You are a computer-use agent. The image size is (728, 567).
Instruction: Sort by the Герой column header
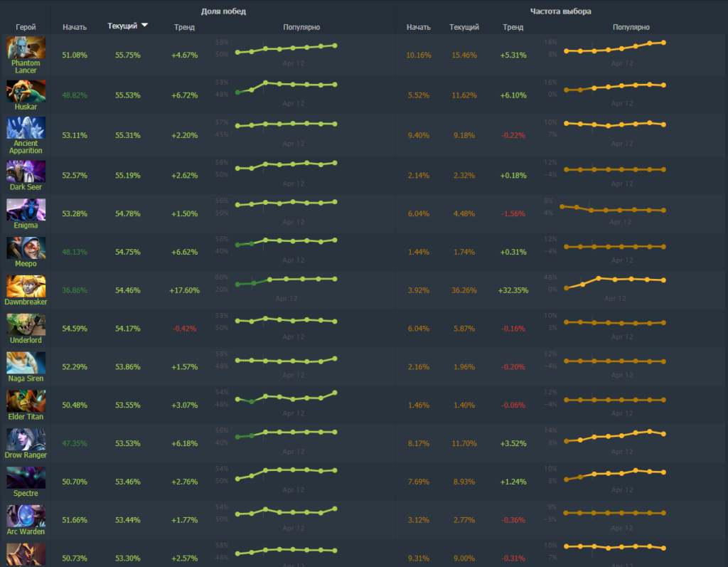click(26, 27)
